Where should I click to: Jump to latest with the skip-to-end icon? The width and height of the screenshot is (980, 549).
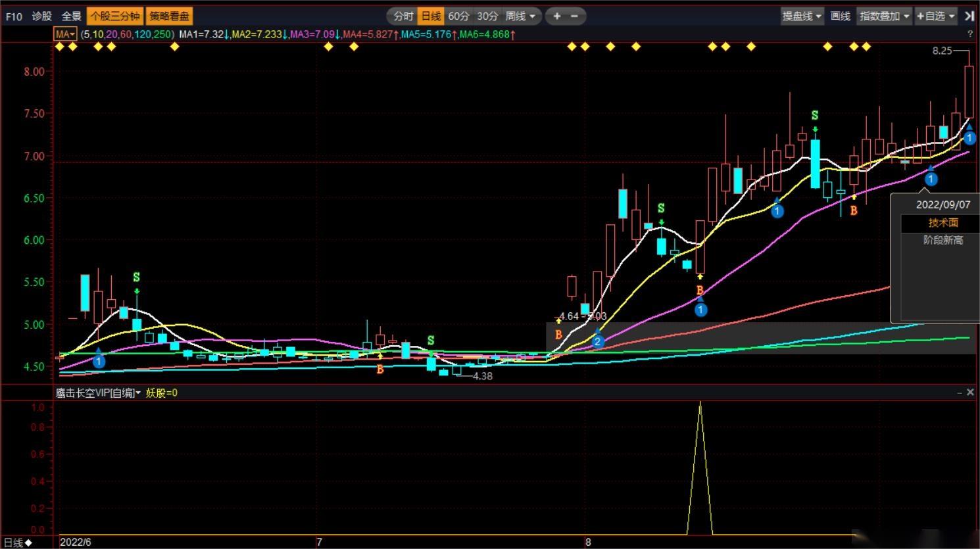pyautogui.click(x=969, y=16)
